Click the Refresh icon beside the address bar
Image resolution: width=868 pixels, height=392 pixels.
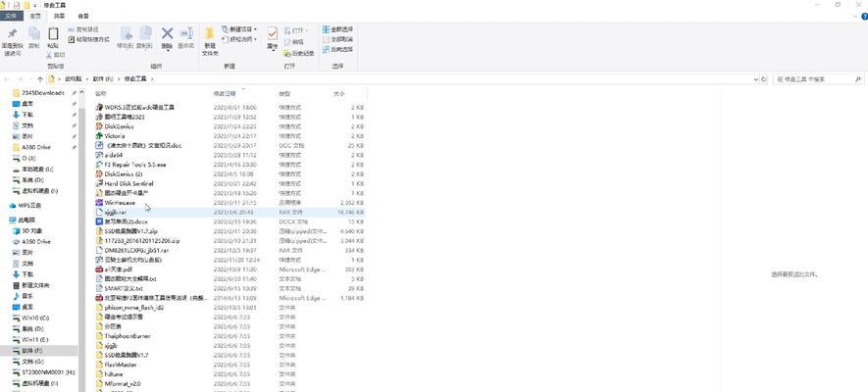click(x=764, y=79)
